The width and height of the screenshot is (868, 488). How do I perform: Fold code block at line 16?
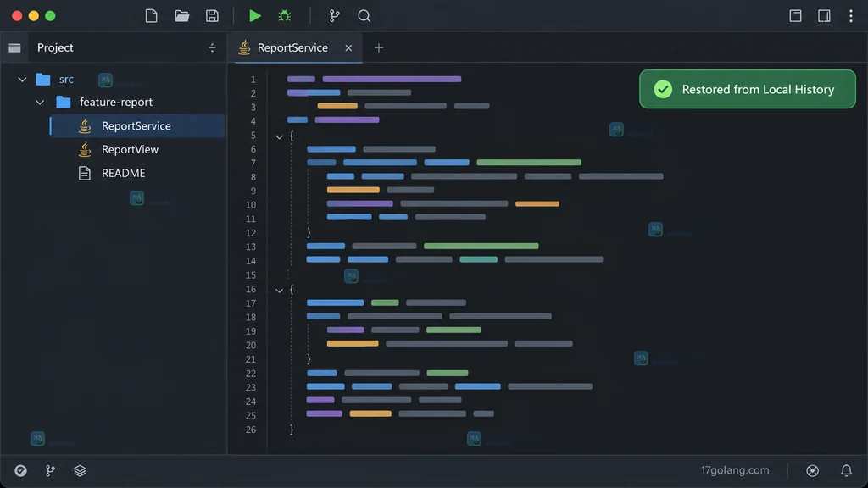pos(279,290)
